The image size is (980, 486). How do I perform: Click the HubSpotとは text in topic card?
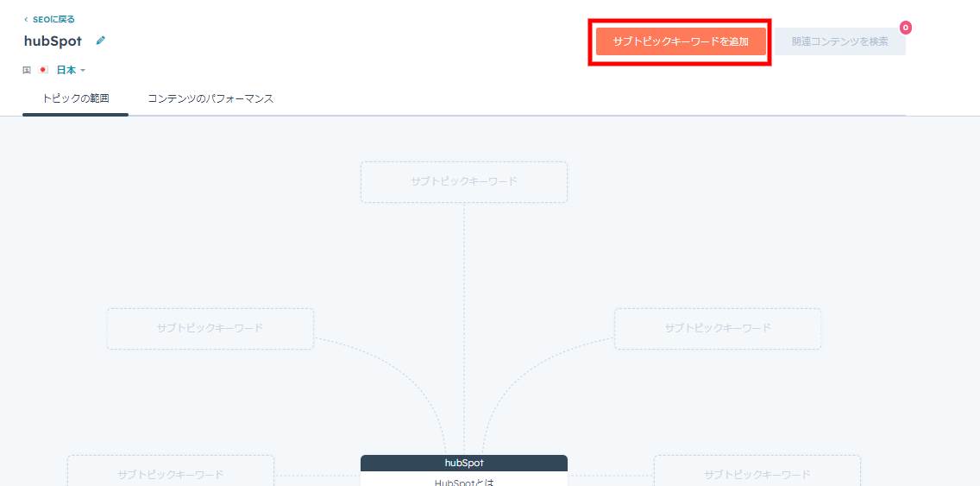[x=464, y=481]
